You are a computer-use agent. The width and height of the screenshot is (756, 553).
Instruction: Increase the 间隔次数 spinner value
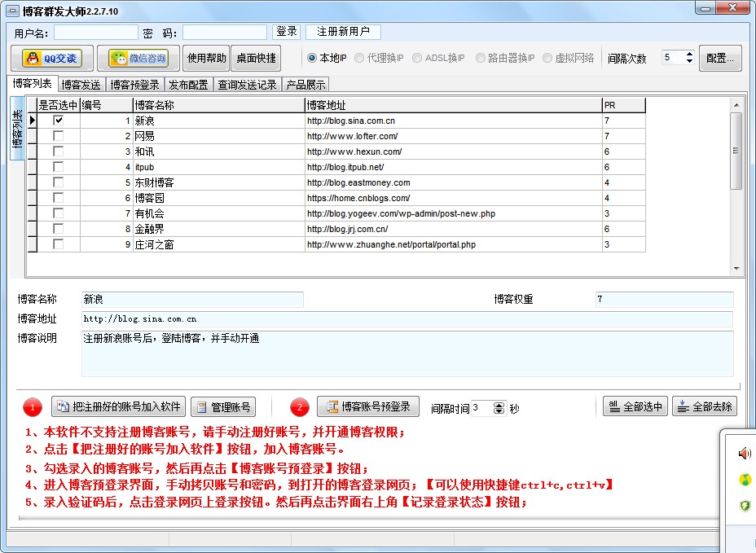(689, 55)
